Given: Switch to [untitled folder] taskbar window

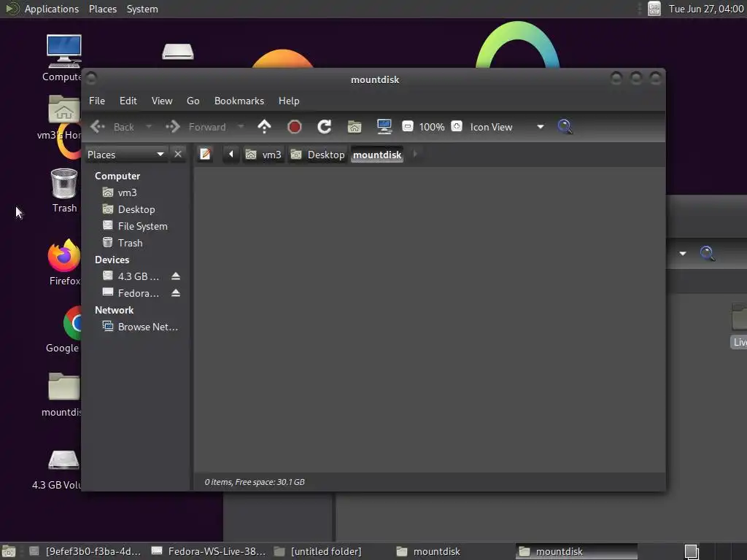Looking at the screenshot, I should (x=318, y=551).
